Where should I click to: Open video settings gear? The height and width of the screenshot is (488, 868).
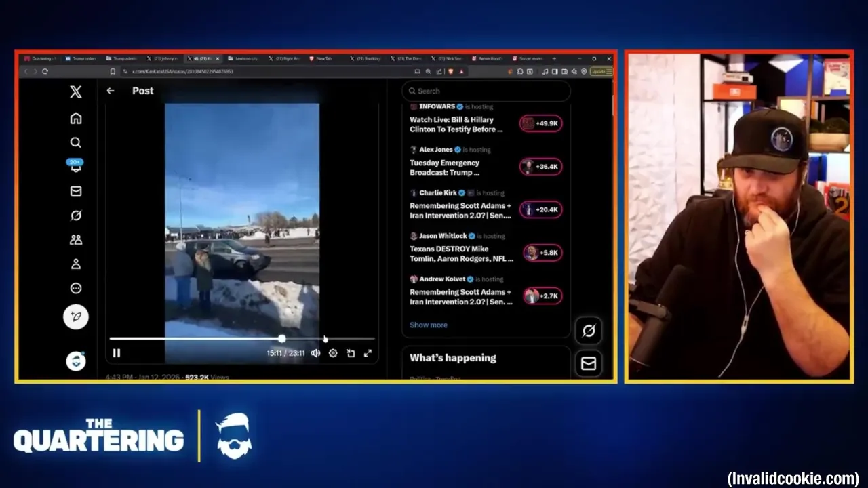click(333, 353)
